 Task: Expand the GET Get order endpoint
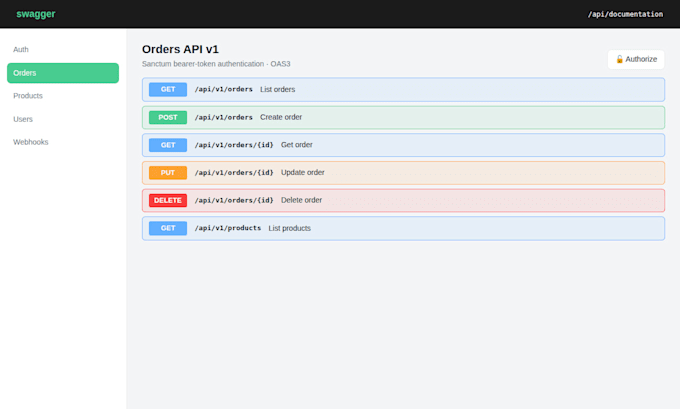tap(403, 145)
